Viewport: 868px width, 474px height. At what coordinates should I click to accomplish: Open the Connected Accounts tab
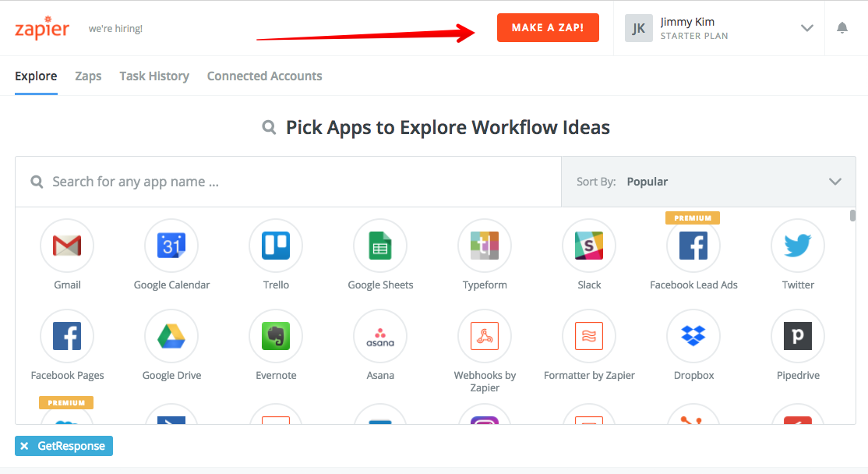pos(265,76)
